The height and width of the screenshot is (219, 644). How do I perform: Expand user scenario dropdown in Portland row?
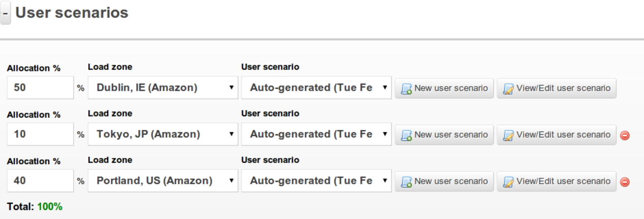316,181
